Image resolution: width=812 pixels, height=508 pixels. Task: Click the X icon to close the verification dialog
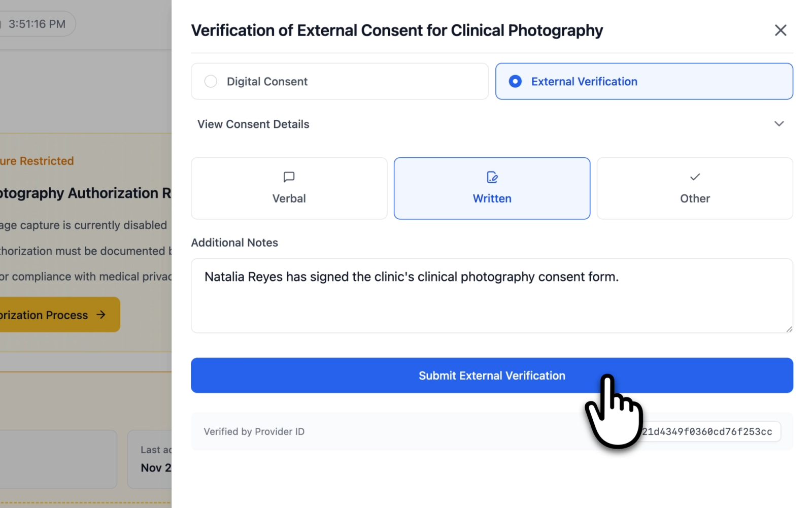780,30
